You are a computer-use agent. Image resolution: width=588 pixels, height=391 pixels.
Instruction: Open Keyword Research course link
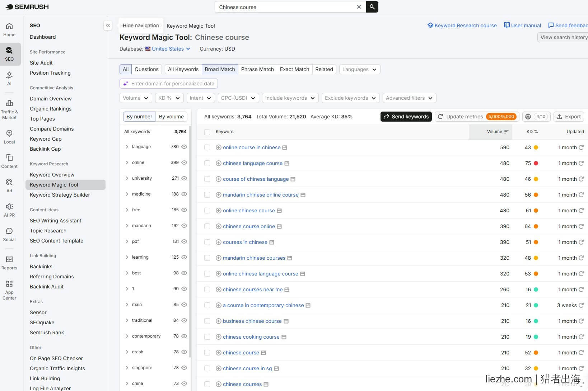(x=462, y=25)
